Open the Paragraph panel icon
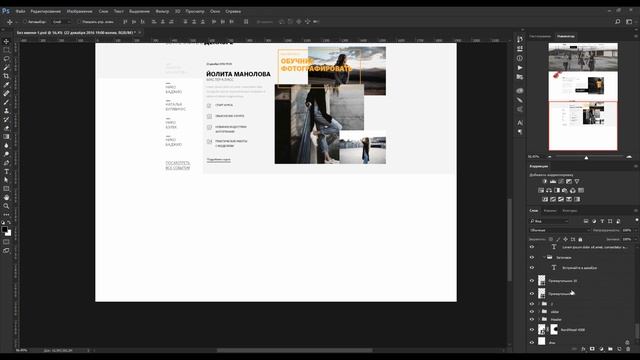The image size is (640, 360). click(x=520, y=132)
